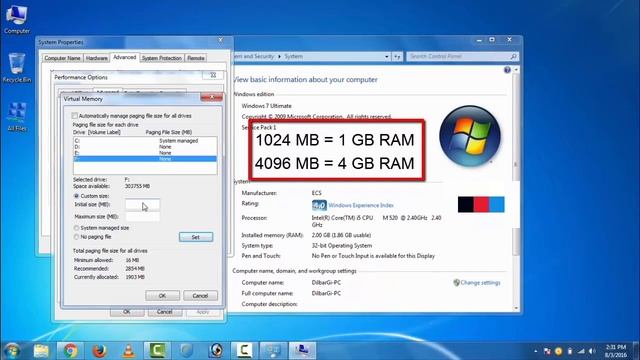Show hidden tray icons arrow
The image size is (640, 360).
(536, 351)
